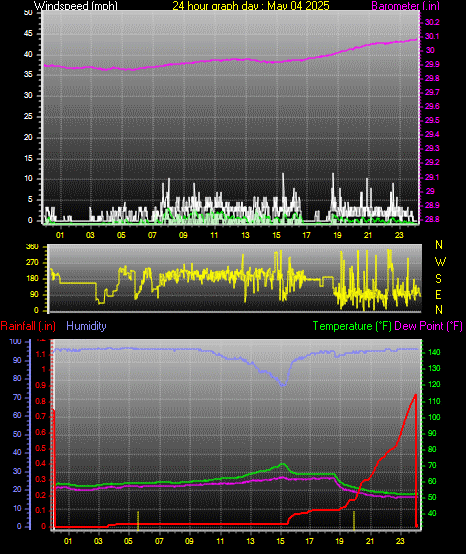Click hour 11 label under rainfall graph
Image resolution: width=466 pixels, height=554 pixels.
point(220,541)
